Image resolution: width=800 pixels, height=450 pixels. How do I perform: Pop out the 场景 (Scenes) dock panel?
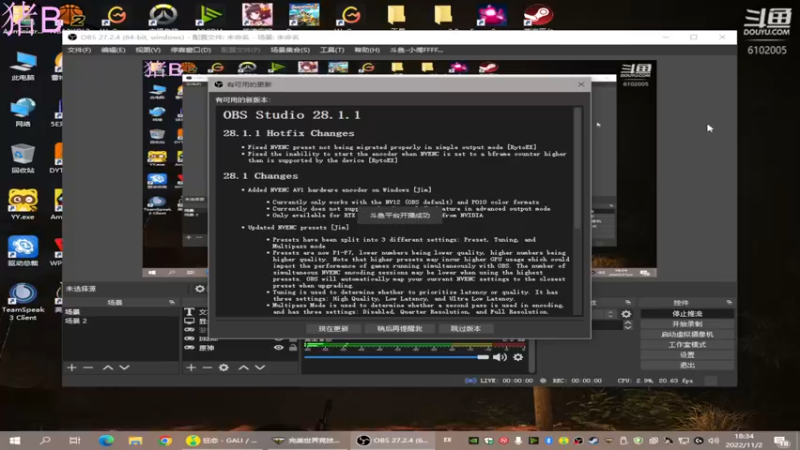[172, 303]
